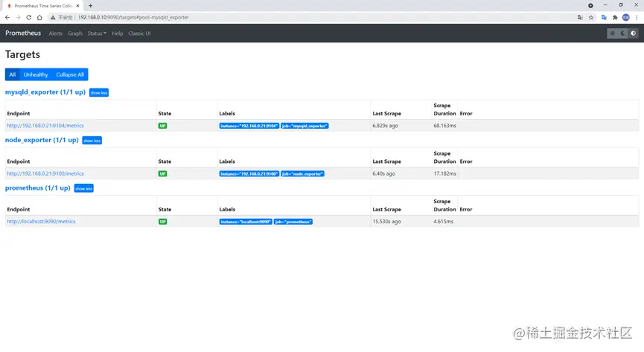The width and height of the screenshot is (644, 352).
Task: Click the Error header in the mysqld_exporter table
Action: [x=466, y=113]
